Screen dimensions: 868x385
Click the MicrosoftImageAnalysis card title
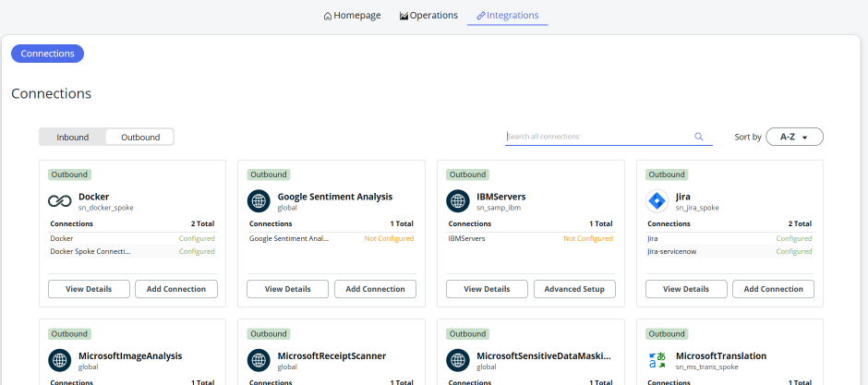[130, 355]
